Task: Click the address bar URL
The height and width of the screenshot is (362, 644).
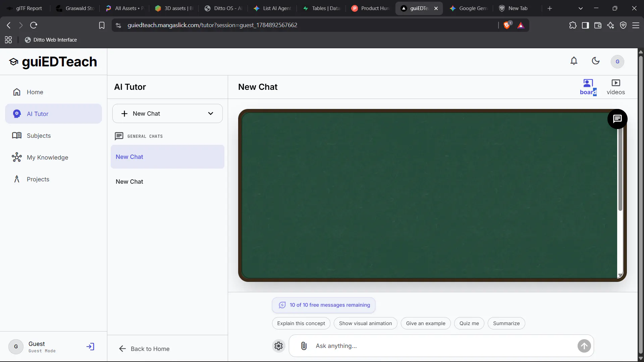Action: click(x=212, y=25)
